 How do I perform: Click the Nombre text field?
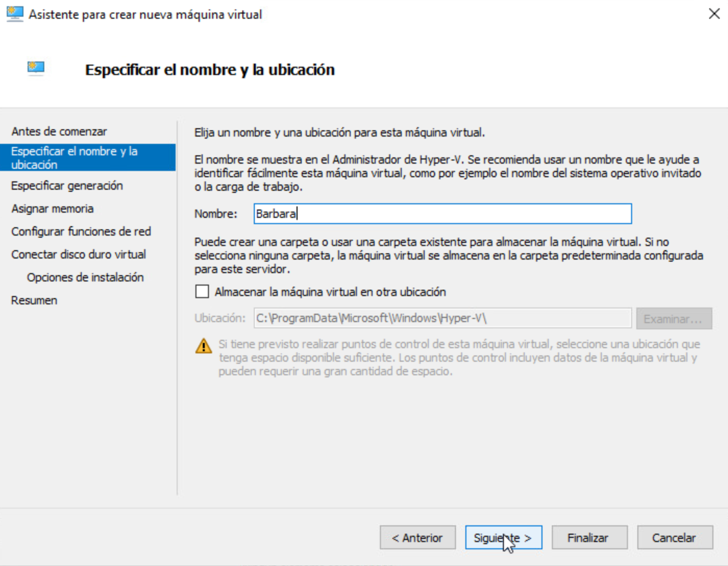442,214
